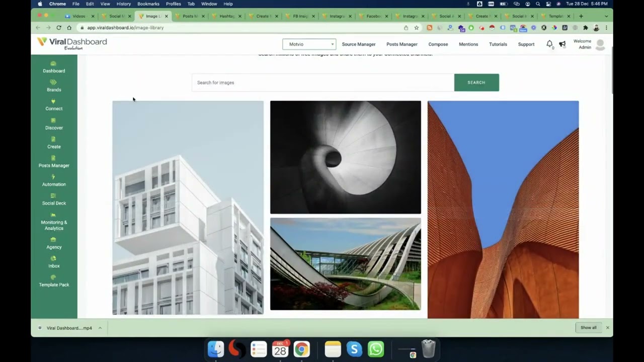The width and height of the screenshot is (644, 362).
Task: Open Template Pack in the sidebar
Action: coord(54,282)
